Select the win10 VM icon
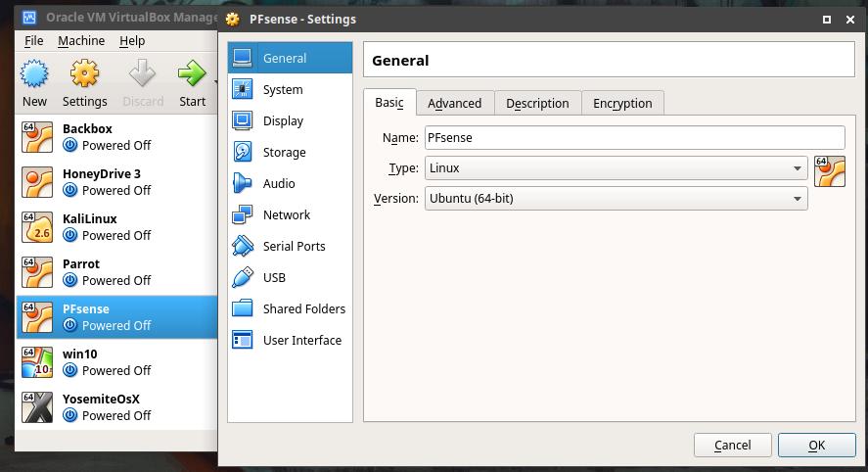This screenshot has width=868, height=472. click(x=37, y=362)
